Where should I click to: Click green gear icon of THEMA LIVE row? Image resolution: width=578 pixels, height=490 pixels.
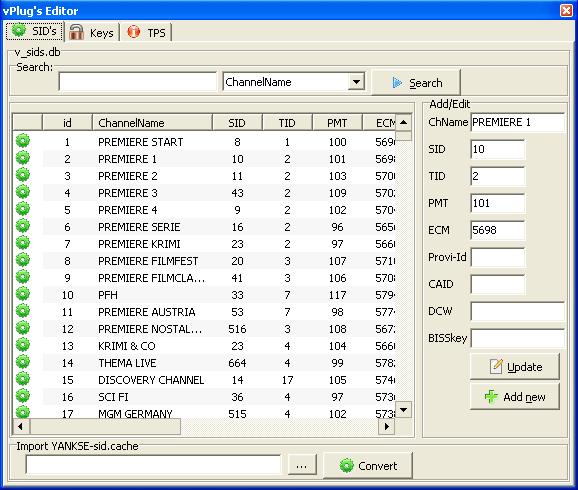coord(23,362)
